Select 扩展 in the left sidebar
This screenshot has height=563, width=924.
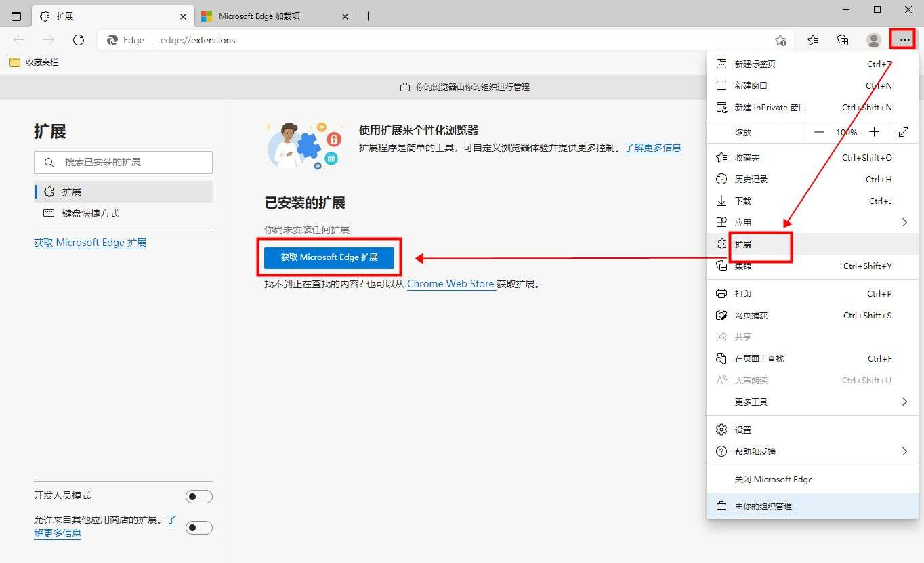(x=123, y=192)
